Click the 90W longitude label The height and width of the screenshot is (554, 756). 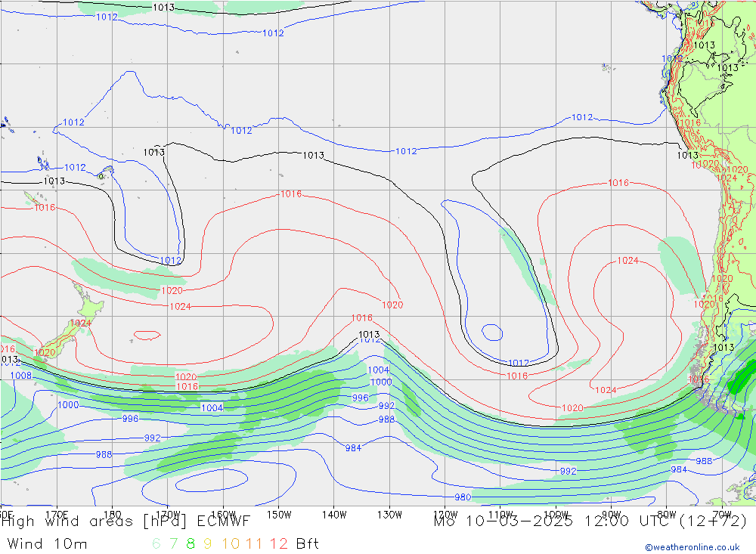[612, 515]
